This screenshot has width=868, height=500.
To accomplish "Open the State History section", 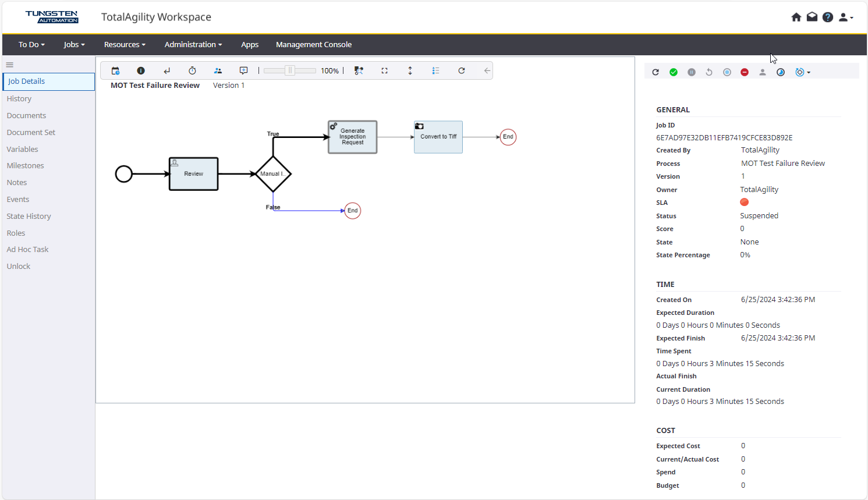I will pyautogui.click(x=29, y=217).
